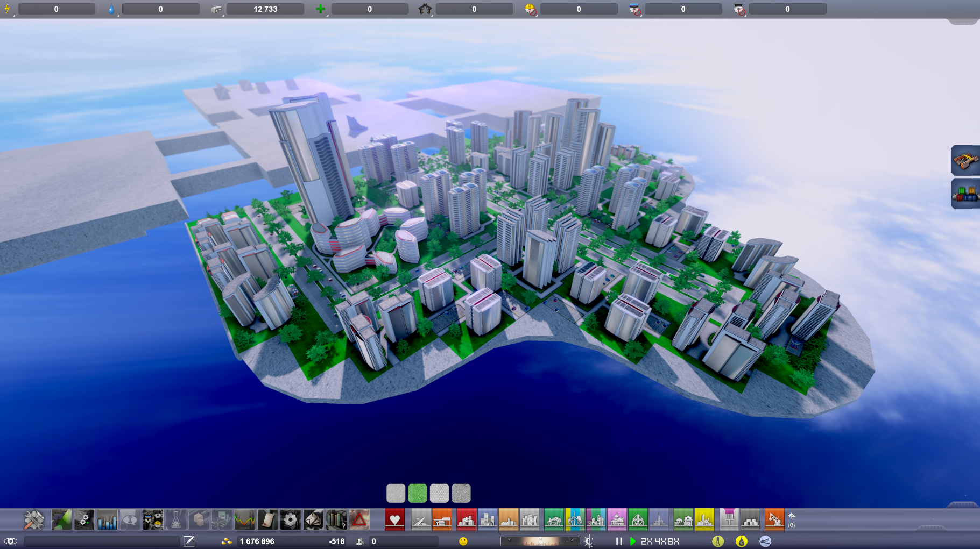Toggle the eye visibility icon
This screenshot has width=980, height=549.
coord(10,541)
